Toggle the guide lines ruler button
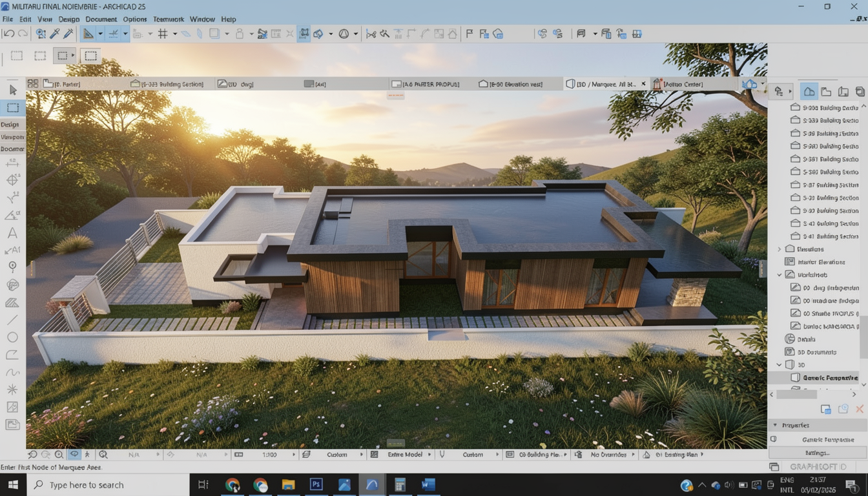This screenshot has width=868, height=496. [x=88, y=34]
